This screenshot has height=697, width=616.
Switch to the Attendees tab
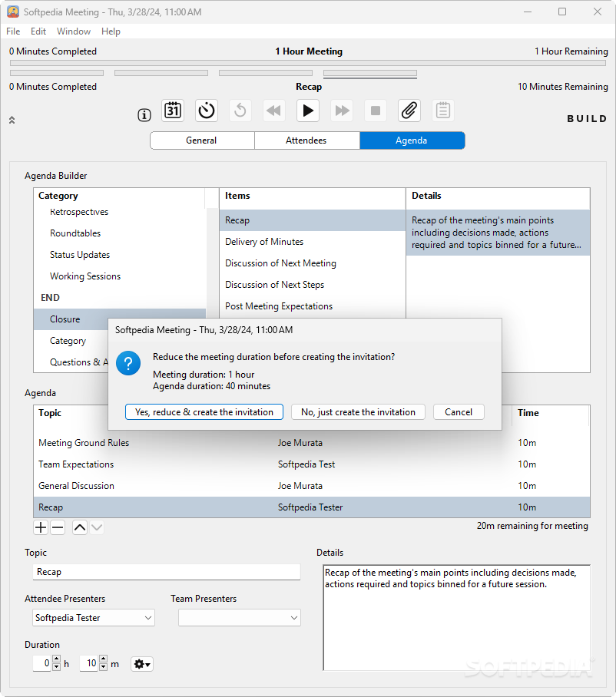(307, 140)
